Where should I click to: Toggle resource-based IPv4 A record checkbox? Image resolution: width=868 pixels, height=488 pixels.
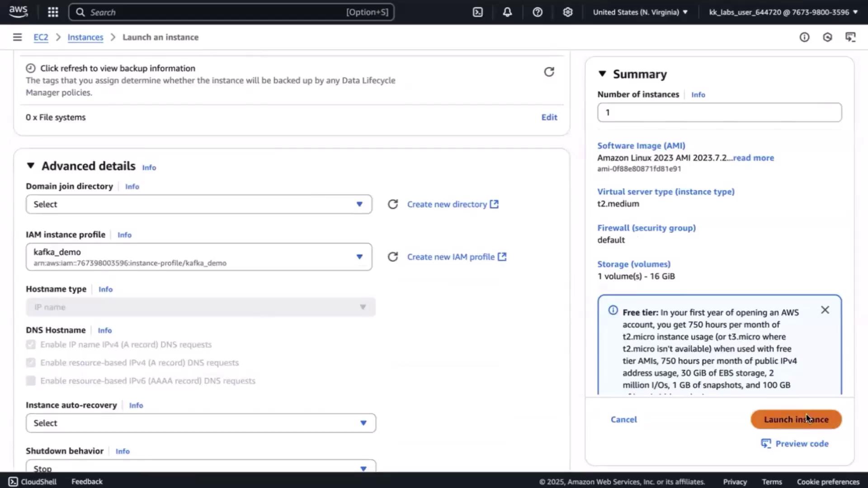(31, 363)
